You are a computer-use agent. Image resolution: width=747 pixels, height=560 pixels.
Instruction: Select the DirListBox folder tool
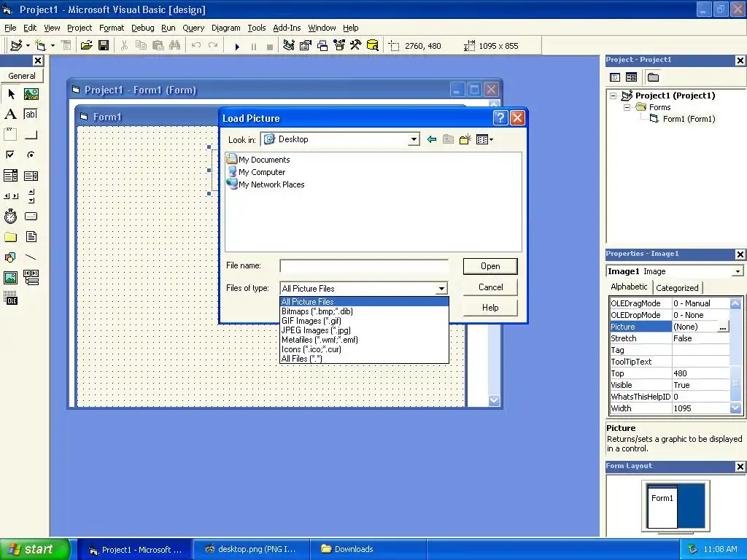click(x=11, y=237)
